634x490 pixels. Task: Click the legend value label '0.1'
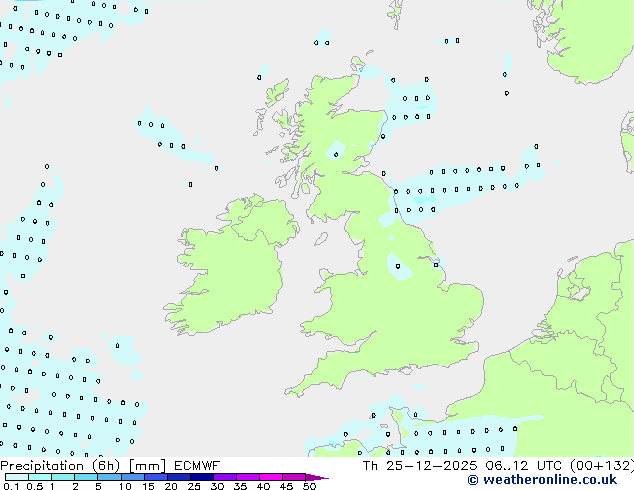click(x=11, y=486)
